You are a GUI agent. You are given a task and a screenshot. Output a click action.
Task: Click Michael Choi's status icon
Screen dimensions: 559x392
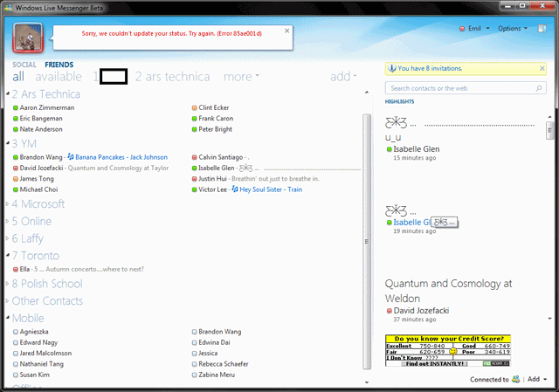16,189
